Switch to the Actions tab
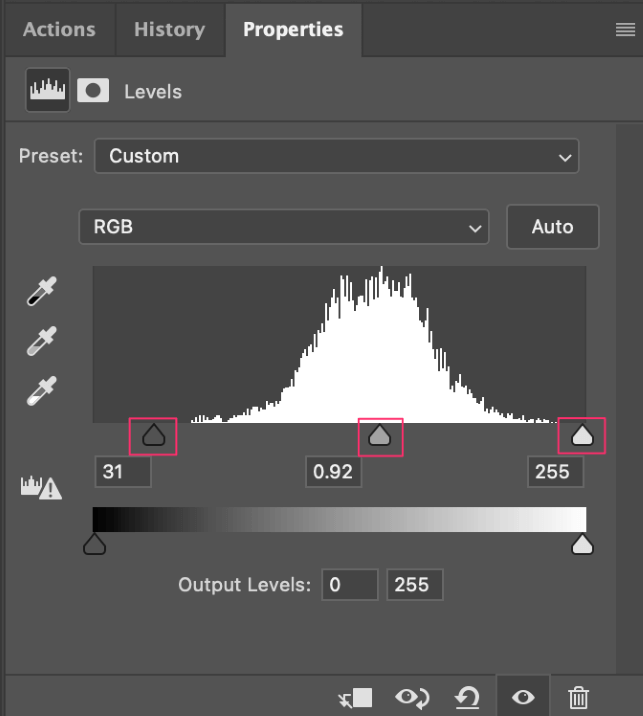643x716 pixels. click(x=58, y=29)
